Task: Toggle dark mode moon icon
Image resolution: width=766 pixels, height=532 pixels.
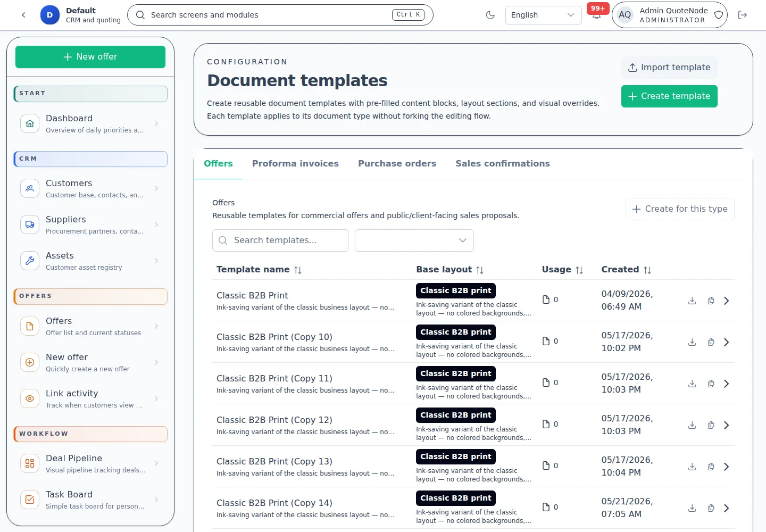Action: point(490,15)
